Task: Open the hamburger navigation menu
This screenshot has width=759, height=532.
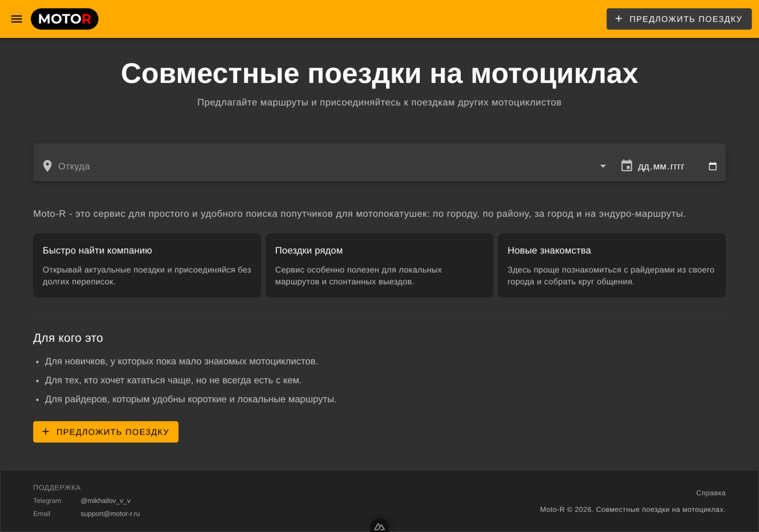Action: [17, 19]
